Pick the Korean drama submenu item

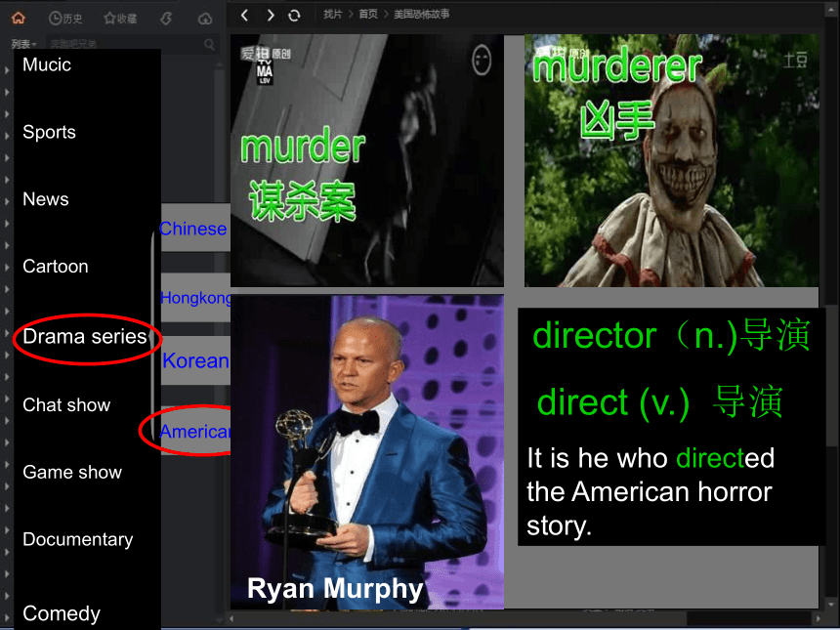[x=195, y=361]
